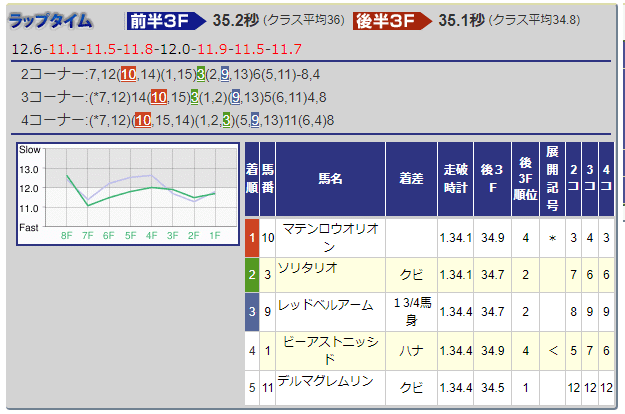Click the ハナ margin cell
The width and height of the screenshot is (625, 414).
tap(411, 351)
